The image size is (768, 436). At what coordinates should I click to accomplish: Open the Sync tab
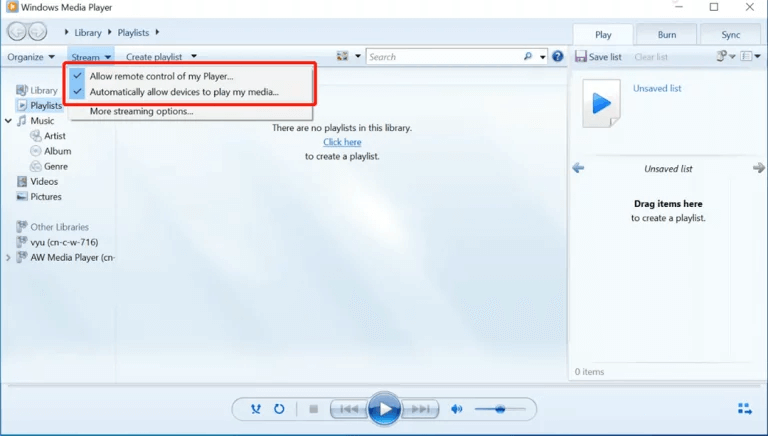[x=730, y=34]
